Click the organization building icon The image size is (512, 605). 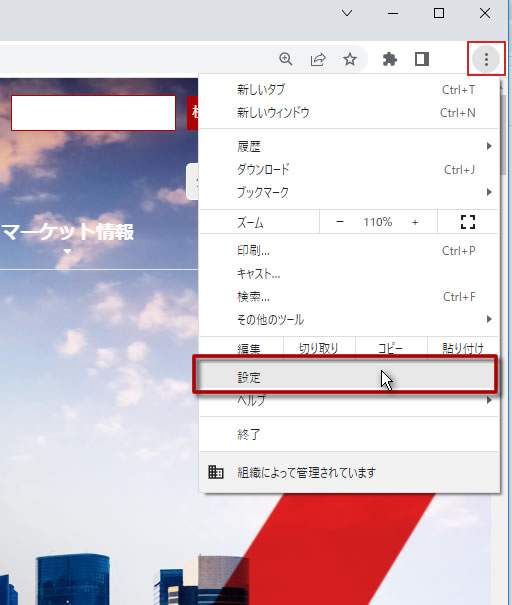click(216, 472)
